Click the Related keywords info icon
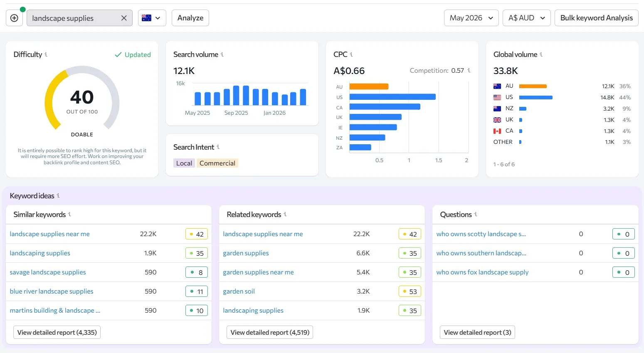This screenshot has width=644, height=353. tap(285, 214)
